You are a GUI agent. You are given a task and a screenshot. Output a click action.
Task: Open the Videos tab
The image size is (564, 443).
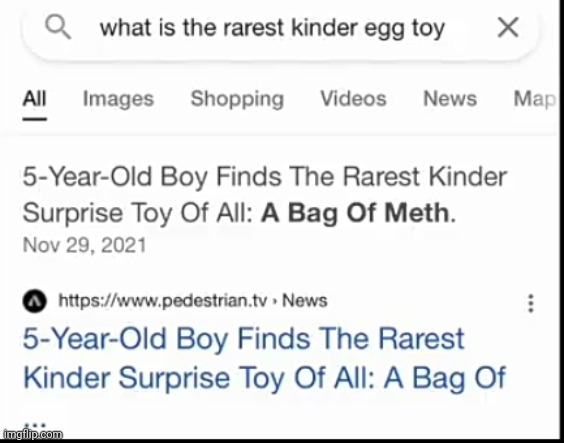pos(353,99)
